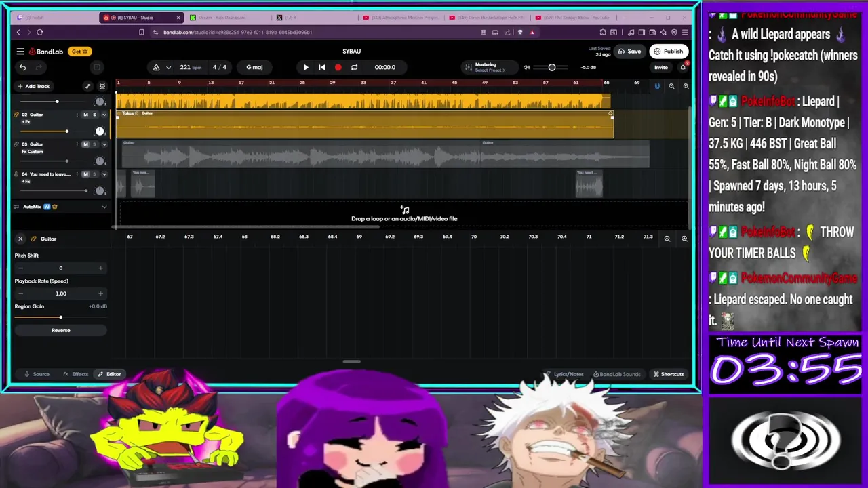Click the +Fx button on 02 Guitar
Screen dimensions: 868x488
pyautogui.click(x=26, y=122)
